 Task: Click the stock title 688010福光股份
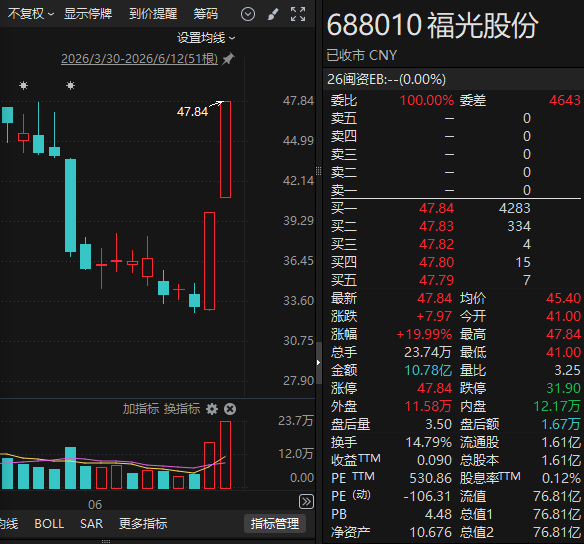[x=432, y=25]
